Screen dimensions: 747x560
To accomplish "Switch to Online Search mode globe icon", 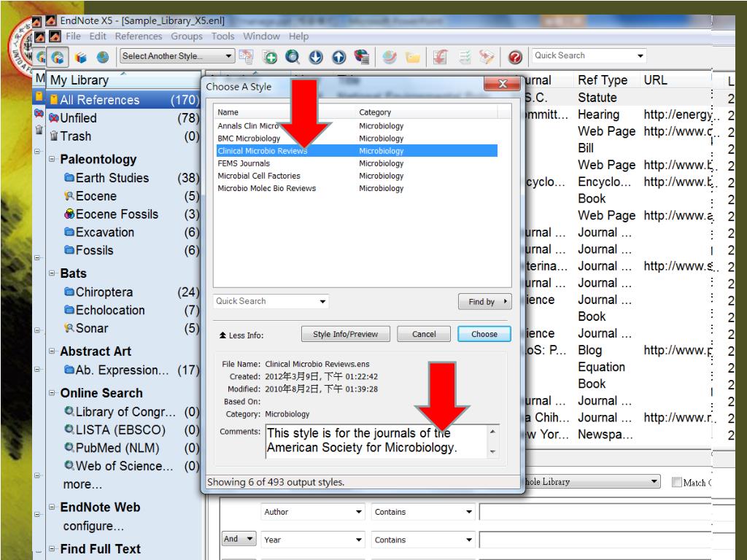I will click(102, 58).
